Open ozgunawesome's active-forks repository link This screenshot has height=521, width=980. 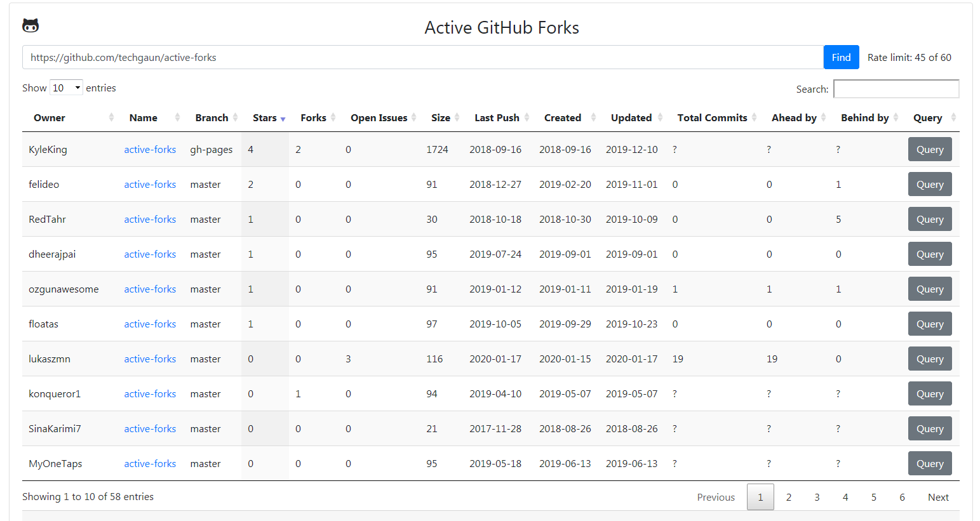150,289
